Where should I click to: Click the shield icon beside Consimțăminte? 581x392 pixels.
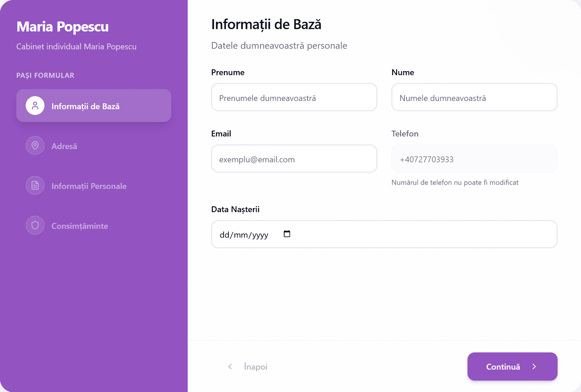(x=35, y=225)
